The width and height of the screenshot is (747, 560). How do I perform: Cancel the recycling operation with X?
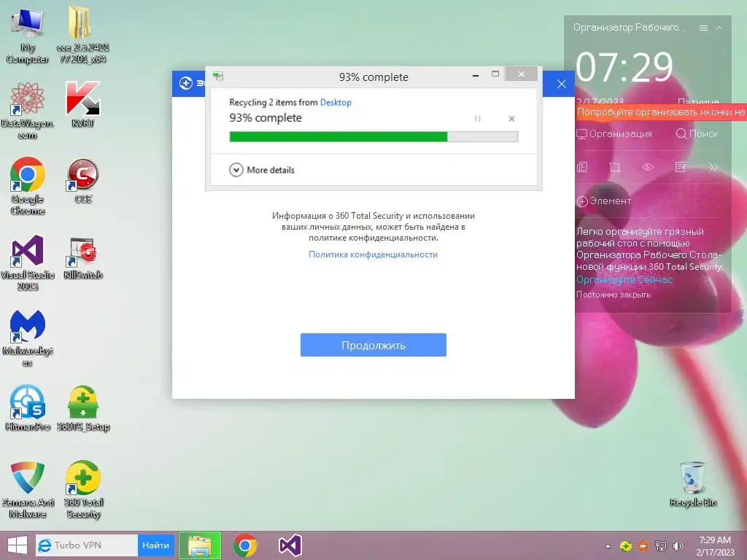pos(511,119)
